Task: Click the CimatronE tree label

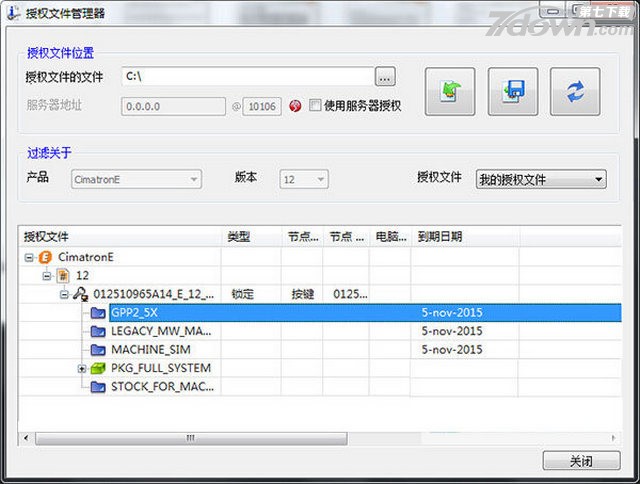Action: (86, 257)
